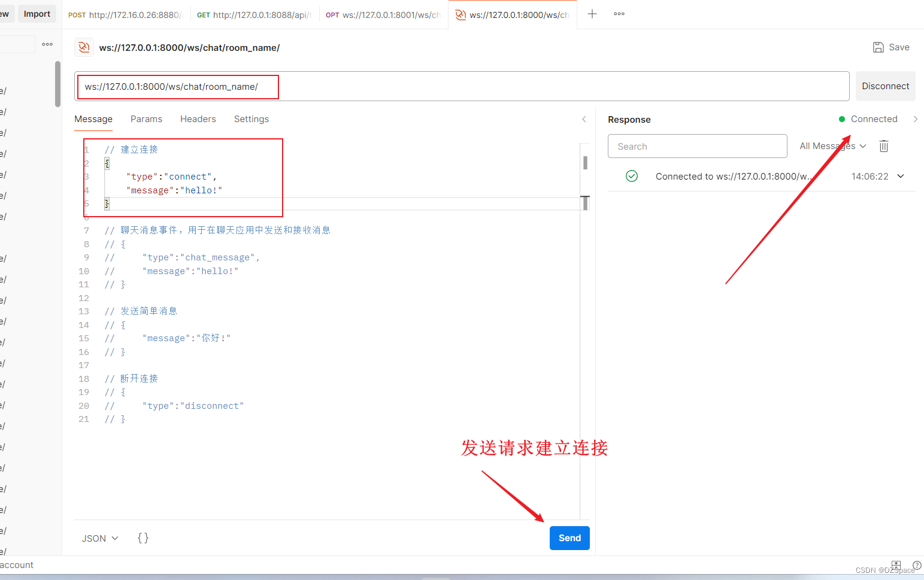Click the Disconnect button

tap(885, 86)
